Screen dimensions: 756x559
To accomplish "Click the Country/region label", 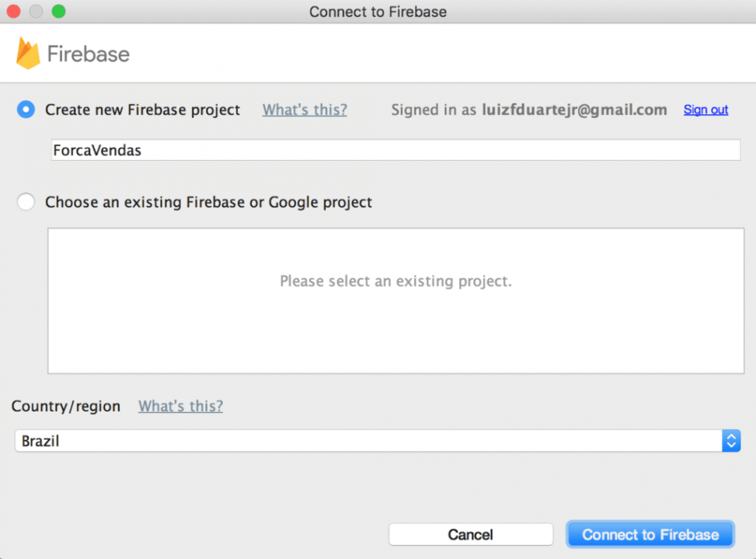I will (66, 406).
